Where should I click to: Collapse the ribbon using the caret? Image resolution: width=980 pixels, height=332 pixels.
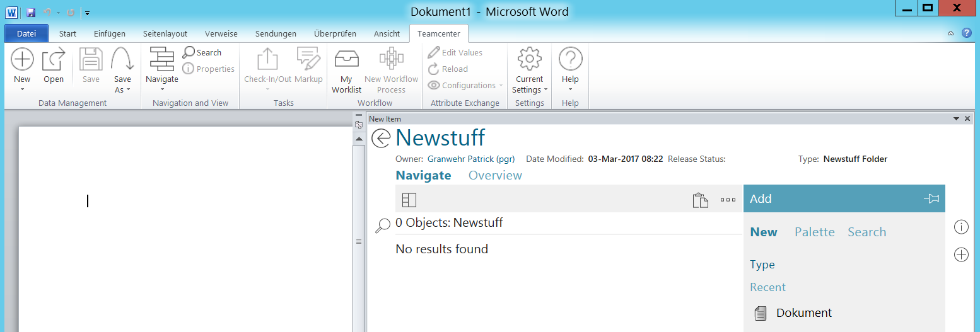point(951,33)
